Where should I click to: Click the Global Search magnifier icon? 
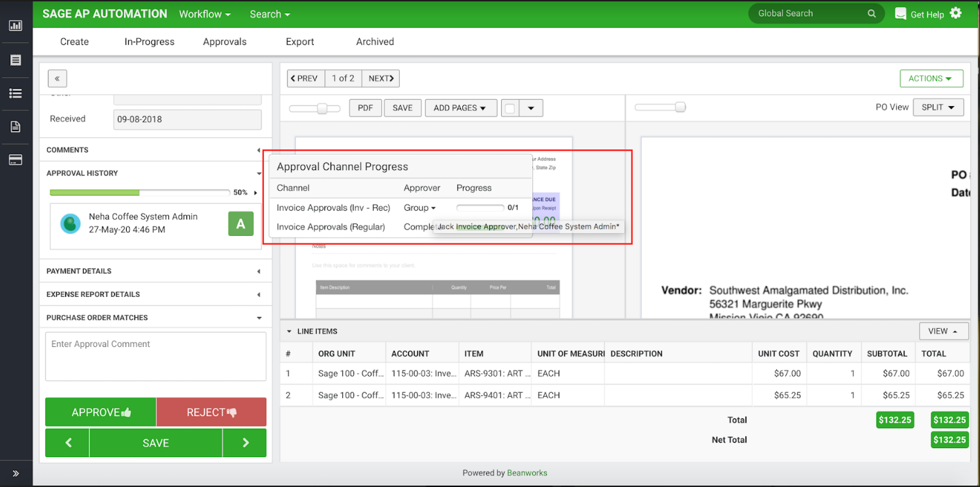(x=872, y=13)
